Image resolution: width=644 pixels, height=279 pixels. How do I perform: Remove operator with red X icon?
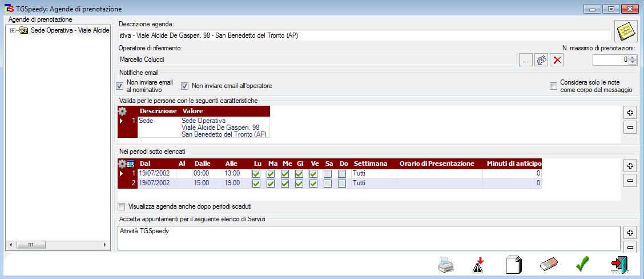(557, 59)
